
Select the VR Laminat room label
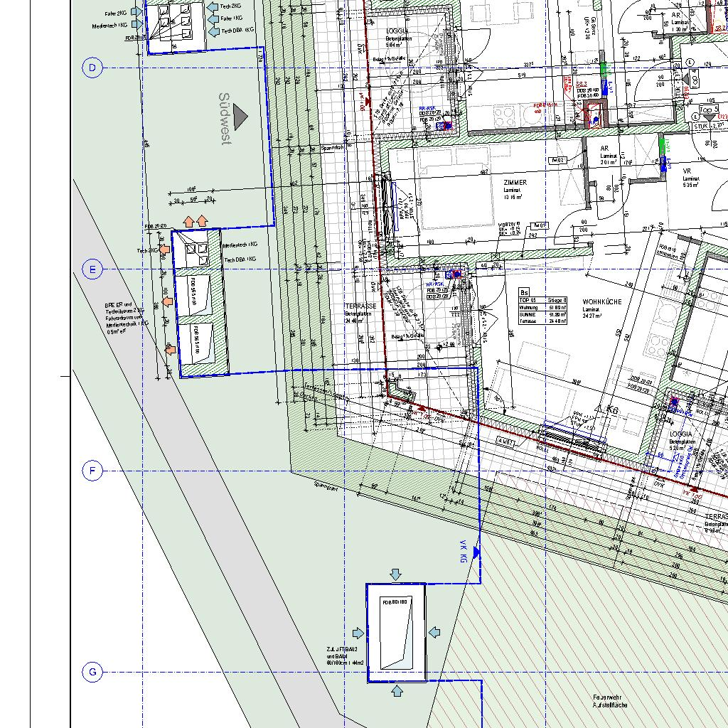[690, 178]
